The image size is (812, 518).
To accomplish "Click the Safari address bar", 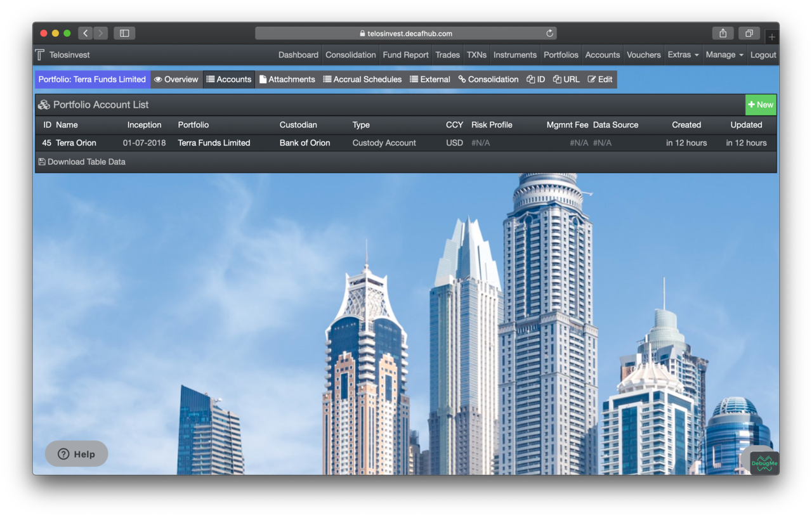I will (406, 34).
